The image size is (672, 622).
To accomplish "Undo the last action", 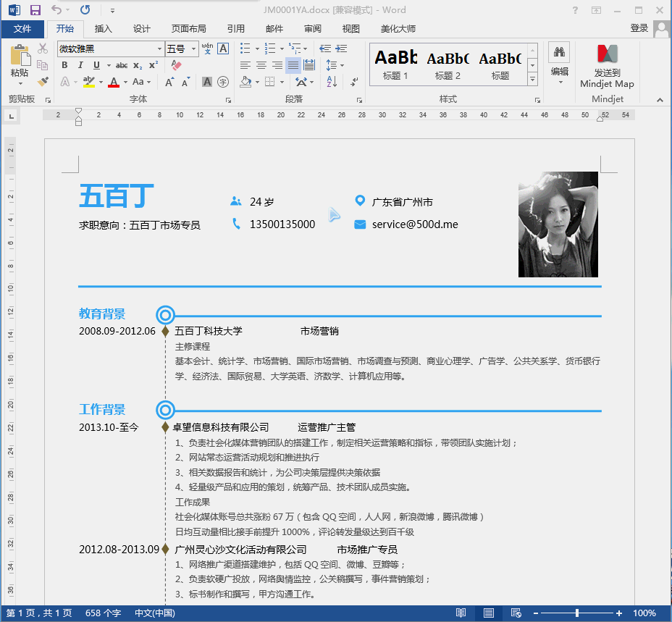I will click(56, 9).
